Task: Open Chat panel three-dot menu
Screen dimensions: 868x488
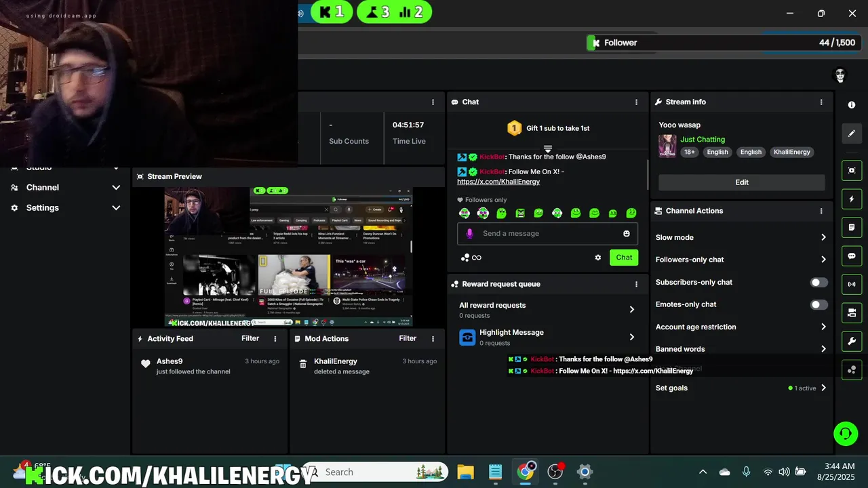Action: [636, 102]
